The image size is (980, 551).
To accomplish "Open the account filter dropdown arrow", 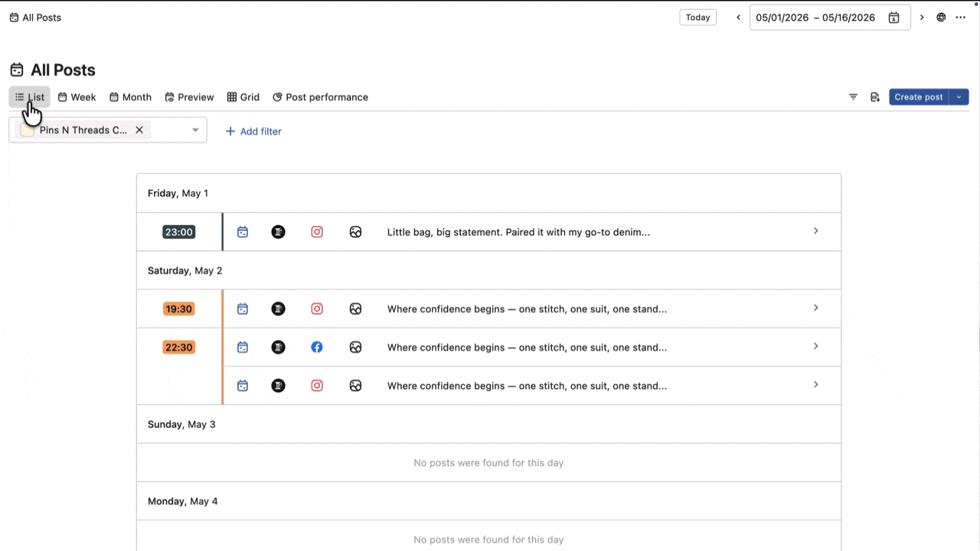I will [195, 130].
